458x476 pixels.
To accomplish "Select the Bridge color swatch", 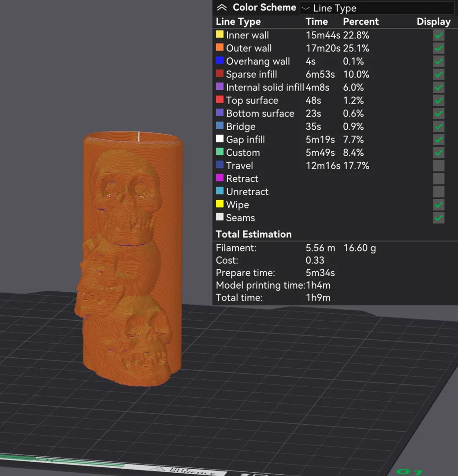I will pos(219,126).
